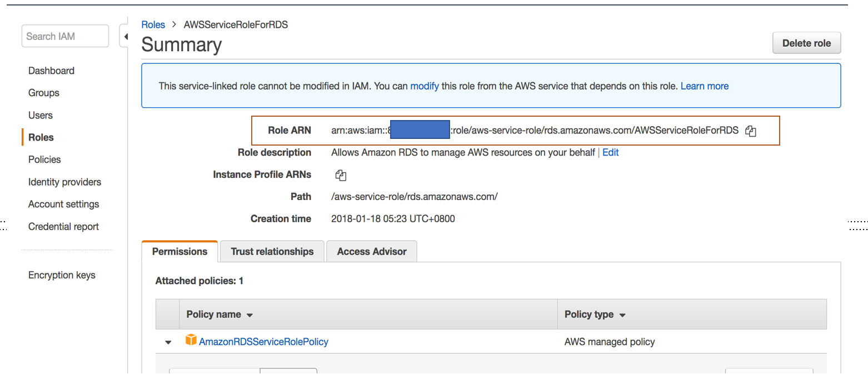Select the Permissions tab
This screenshot has height=379, width=868.
[x=179, y=251]
